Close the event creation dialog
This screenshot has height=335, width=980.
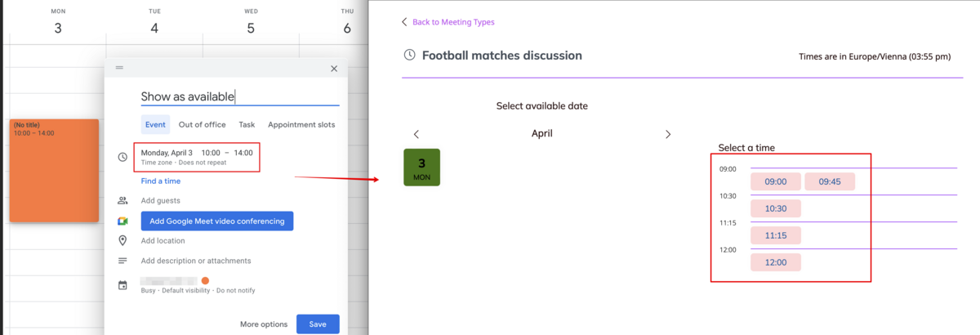click(x=333, y=69)
